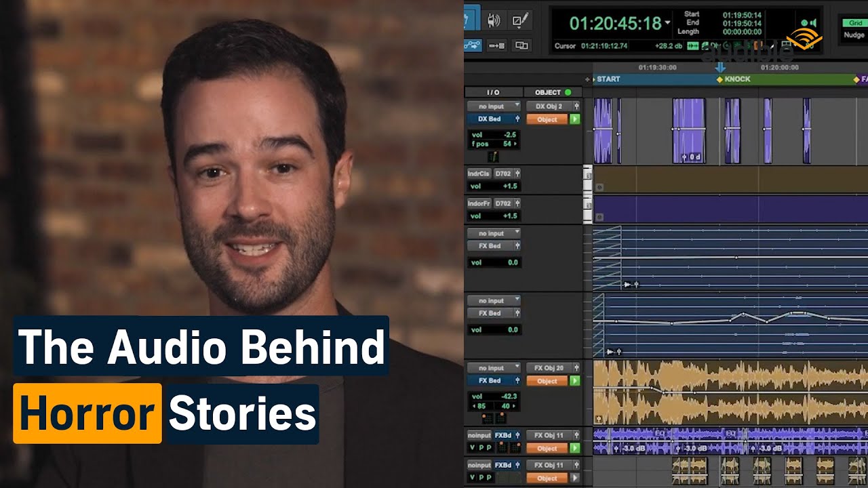Click vol -42.3 value
This screenshot has width=868, height=488.
(x=508, y=396)
